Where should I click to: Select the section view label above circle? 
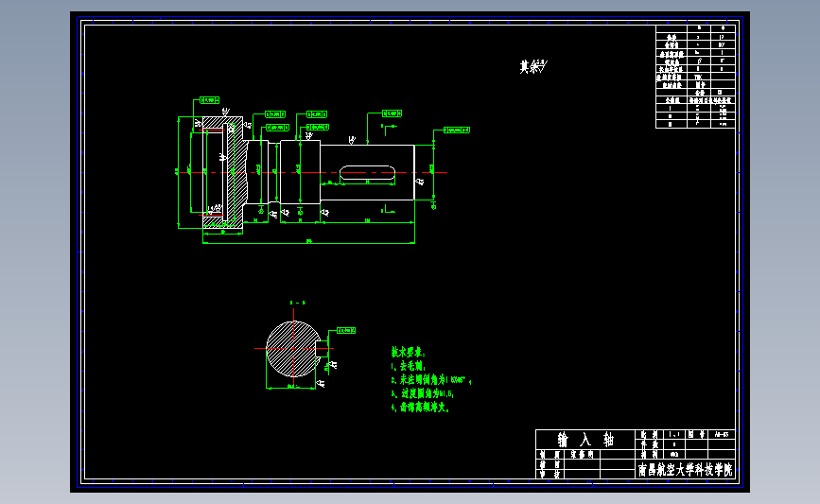[x=298, y=303]
